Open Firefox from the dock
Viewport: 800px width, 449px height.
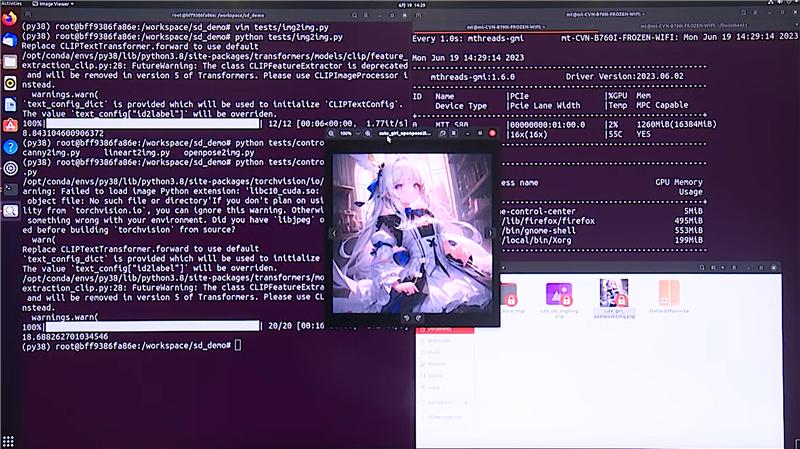tap(10, 19)
